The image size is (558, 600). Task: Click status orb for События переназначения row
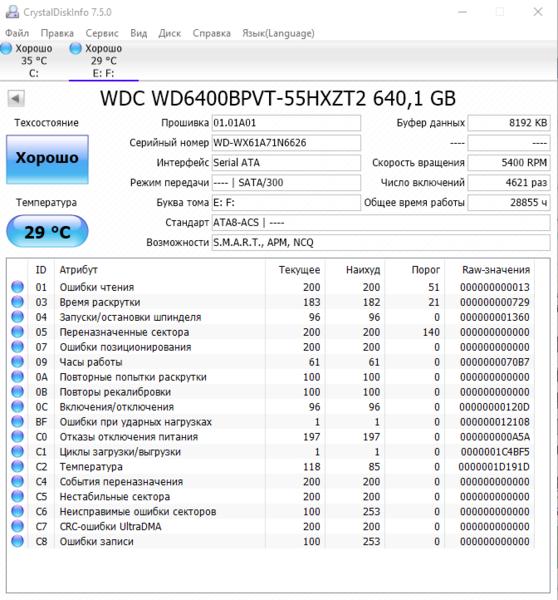pyautogui.click(x=18, y=481)
